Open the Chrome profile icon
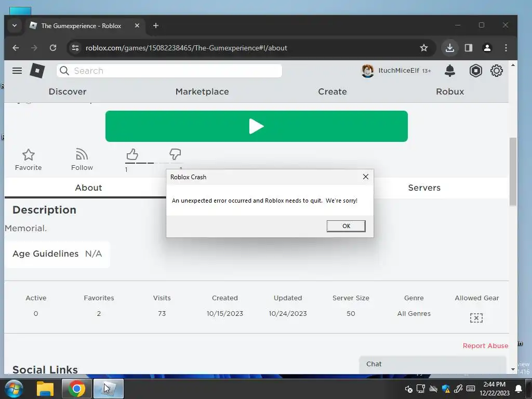 [487, 48]
